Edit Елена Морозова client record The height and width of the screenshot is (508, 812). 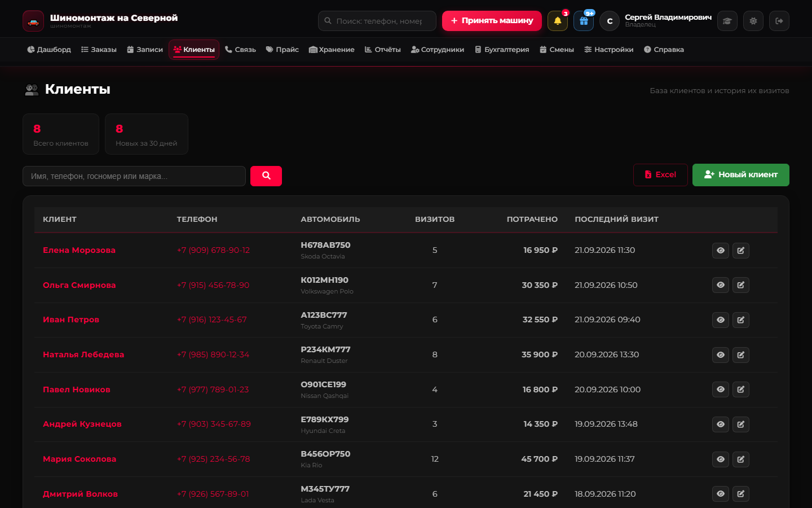pos(741,251)
